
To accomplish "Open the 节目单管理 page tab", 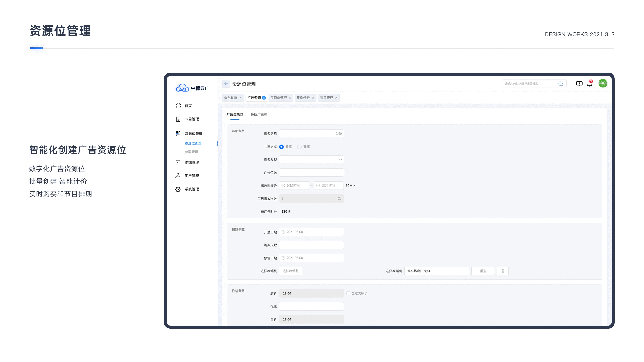I will pyautogui.click(x=279, y=98).
